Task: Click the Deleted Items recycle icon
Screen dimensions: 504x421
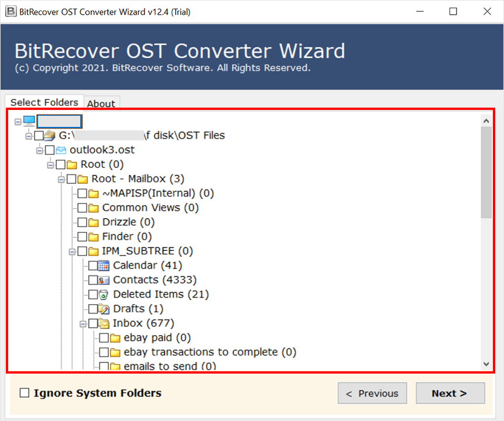Action: pos(104,295)
